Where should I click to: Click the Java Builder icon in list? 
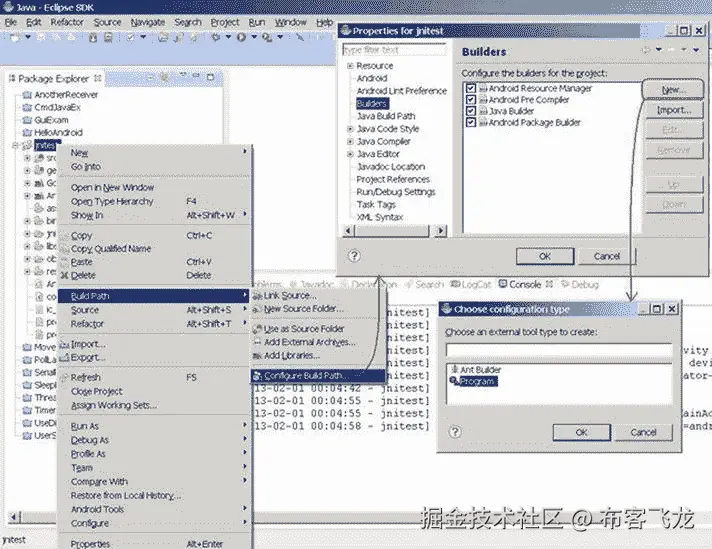(x=483, y=111)
